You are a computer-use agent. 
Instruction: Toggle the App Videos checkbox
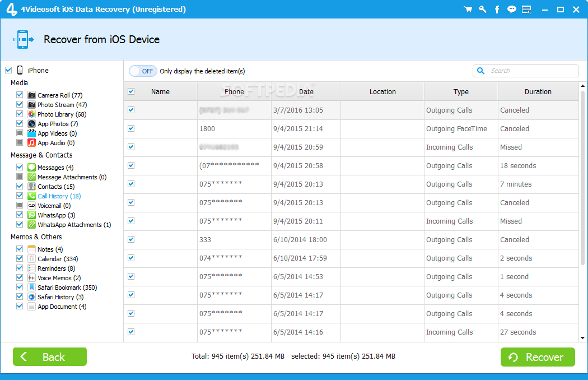20,132
